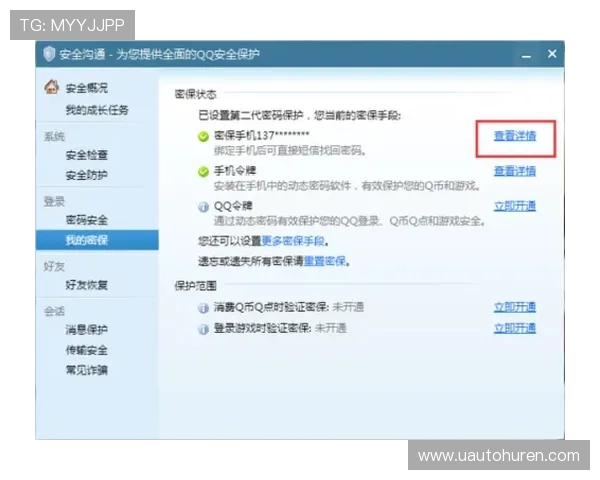Select 传输安全 in the sidebar
Image resolution: width=600 pixels, height=480 pixels.
coord(86,350)
